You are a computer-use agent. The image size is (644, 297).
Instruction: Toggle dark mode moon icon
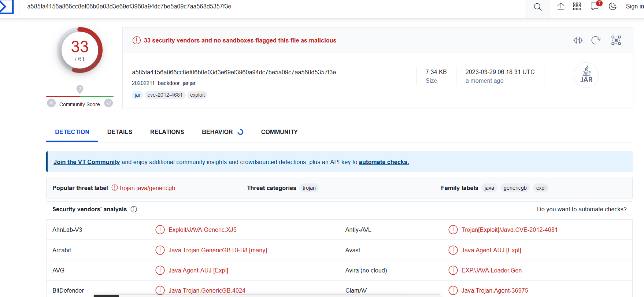[612, 6]
